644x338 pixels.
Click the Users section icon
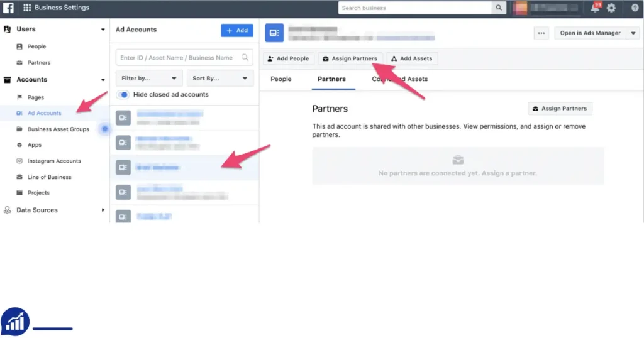(x=8, y=29)
